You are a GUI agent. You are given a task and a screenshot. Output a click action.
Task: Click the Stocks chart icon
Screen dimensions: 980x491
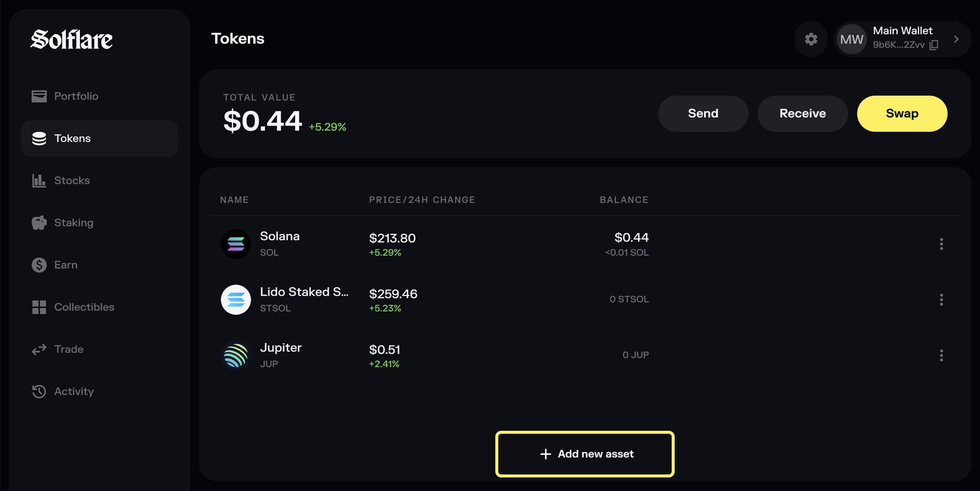pyautogui.click(x=39, y=181)
